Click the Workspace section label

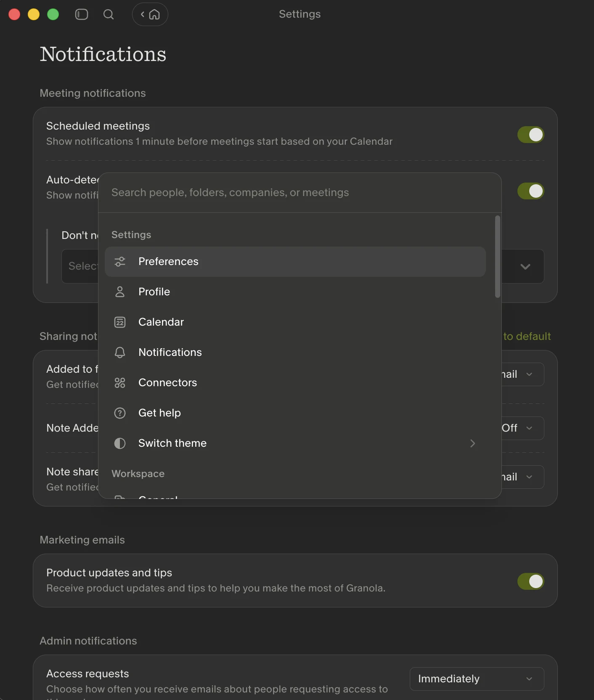point(138,474)
